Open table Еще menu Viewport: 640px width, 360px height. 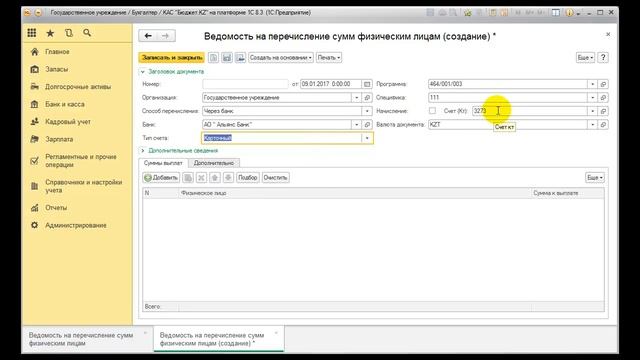coord(595,178)
